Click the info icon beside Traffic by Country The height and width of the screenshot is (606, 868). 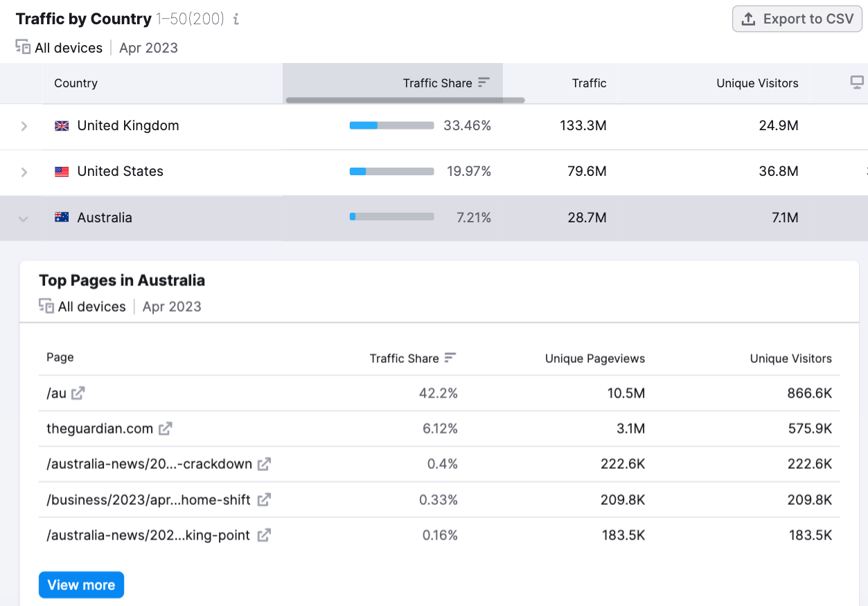tap(236, 19)
